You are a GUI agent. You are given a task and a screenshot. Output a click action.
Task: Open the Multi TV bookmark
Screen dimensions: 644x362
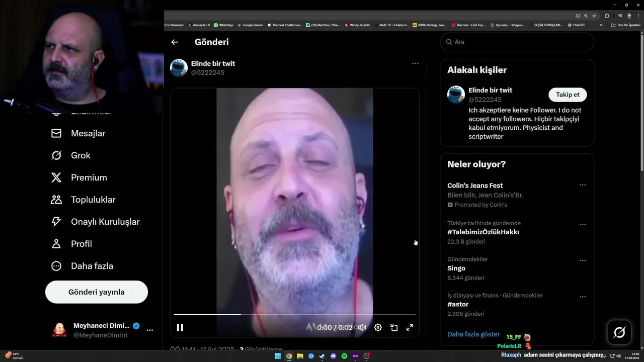391,25
